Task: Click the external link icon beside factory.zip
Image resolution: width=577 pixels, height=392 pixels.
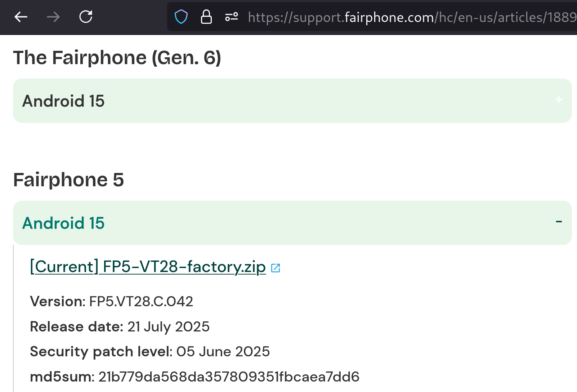Action: 276,268
